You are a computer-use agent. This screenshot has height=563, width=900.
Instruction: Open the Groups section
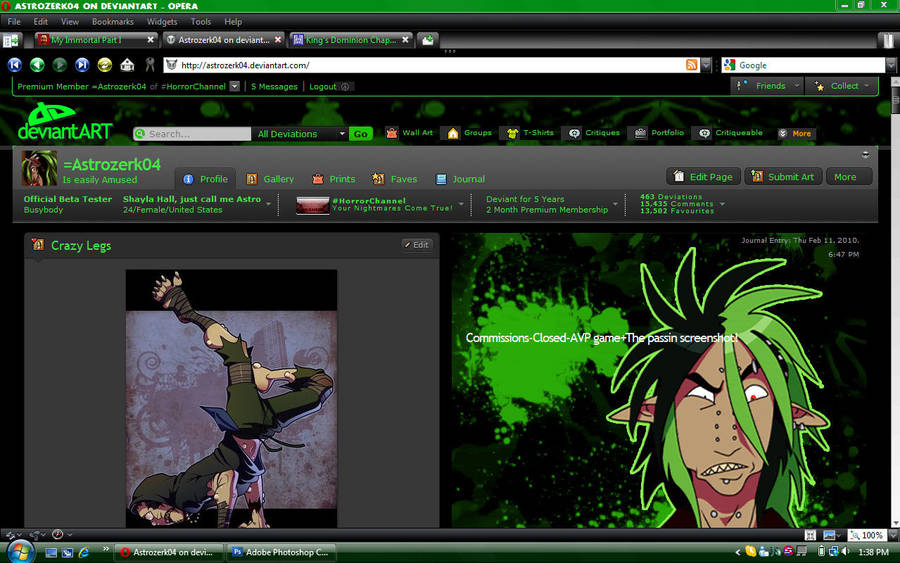470,133
